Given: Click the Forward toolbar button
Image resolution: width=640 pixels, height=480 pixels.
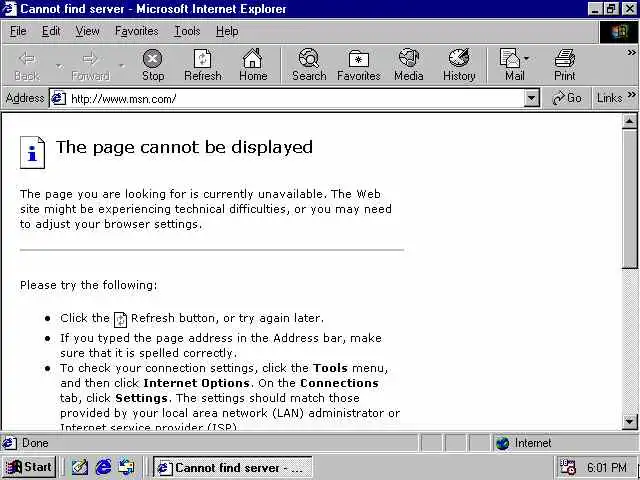Looking at the screenshot, I should [90, 65].
